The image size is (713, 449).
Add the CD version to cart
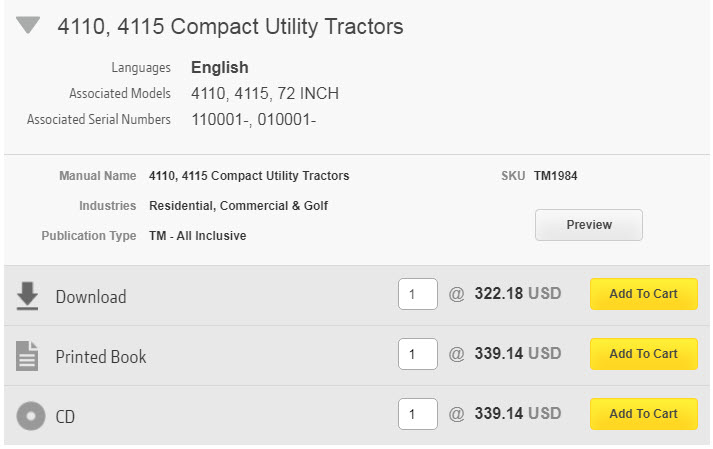(643, 414)
